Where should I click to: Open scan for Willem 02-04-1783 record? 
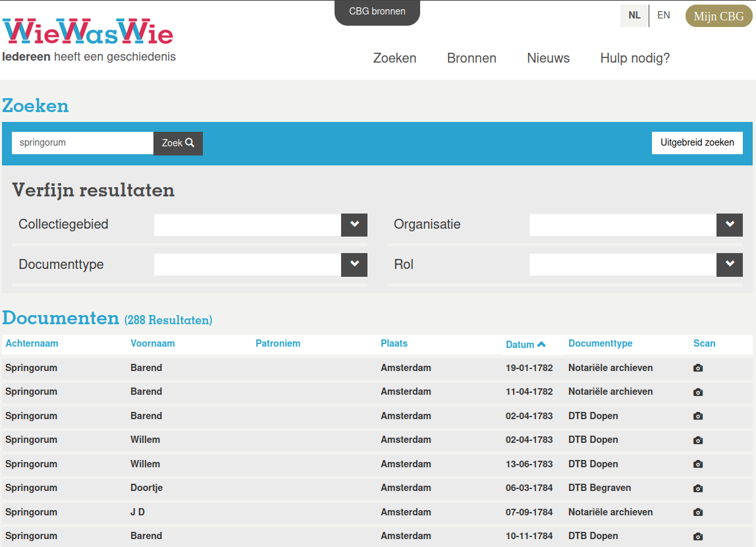click(698, 440)
